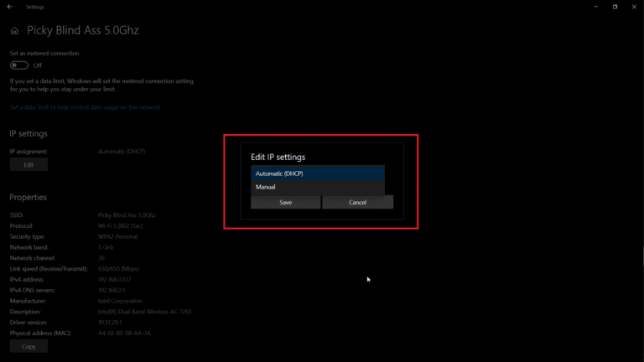Click the 'IP settings' section heading
This screenshot has height=362, width=644.
coord(29,134)
